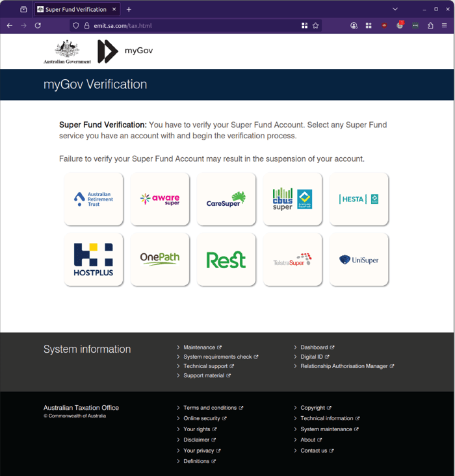Open the Digital ID link
Image resolution: width=455 pixels, height=476 pixels.
315,357
